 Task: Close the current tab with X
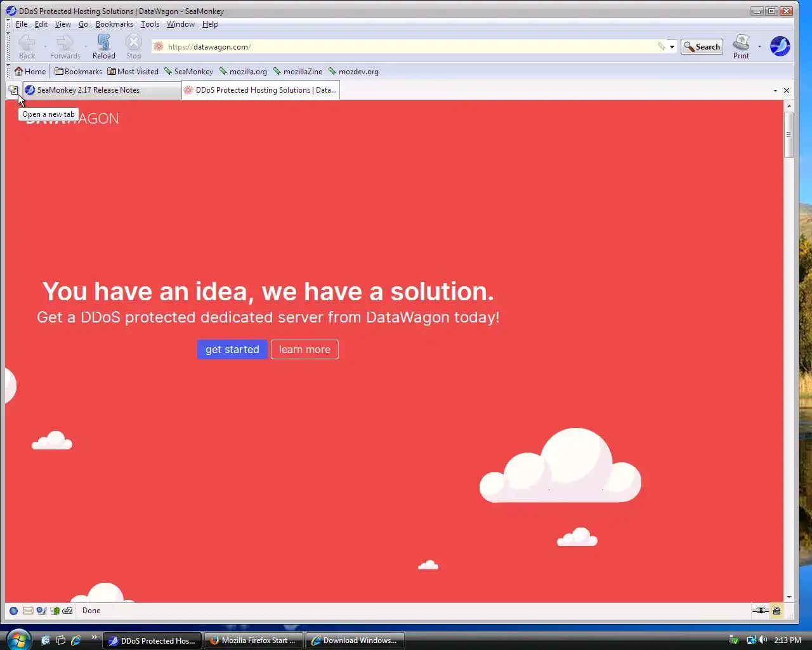pyautogui.click(x=787, y=91)
